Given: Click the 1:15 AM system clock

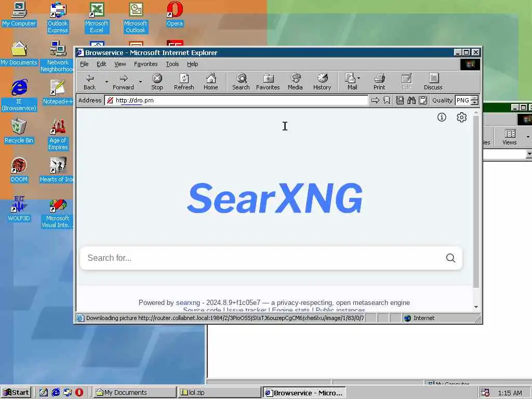Looking at the screenshot, I should (510, 393).
